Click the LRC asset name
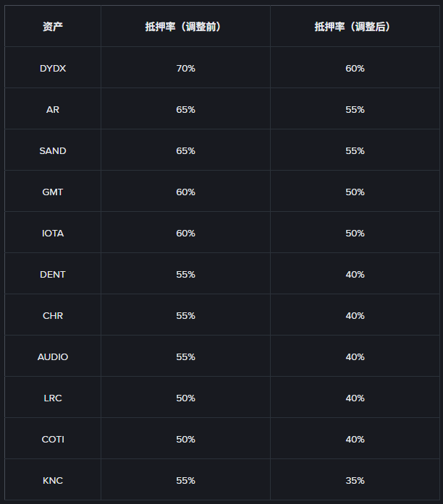This screenshot has width=443, height=504. [x=53, y=398]
